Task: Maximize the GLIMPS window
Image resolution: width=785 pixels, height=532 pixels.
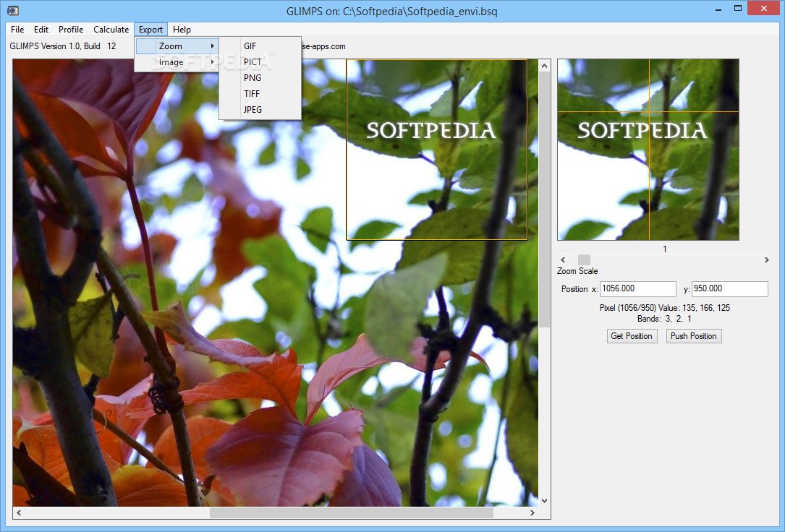Action: [737, 8]
